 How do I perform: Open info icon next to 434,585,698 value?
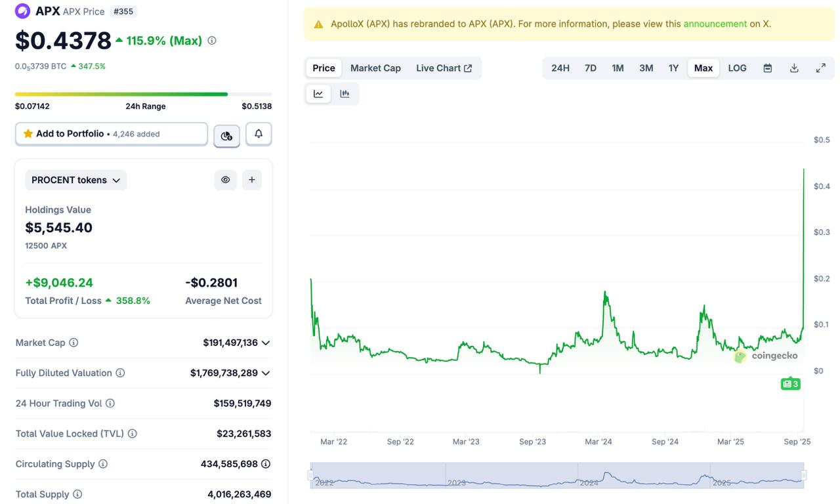(266, 464)
